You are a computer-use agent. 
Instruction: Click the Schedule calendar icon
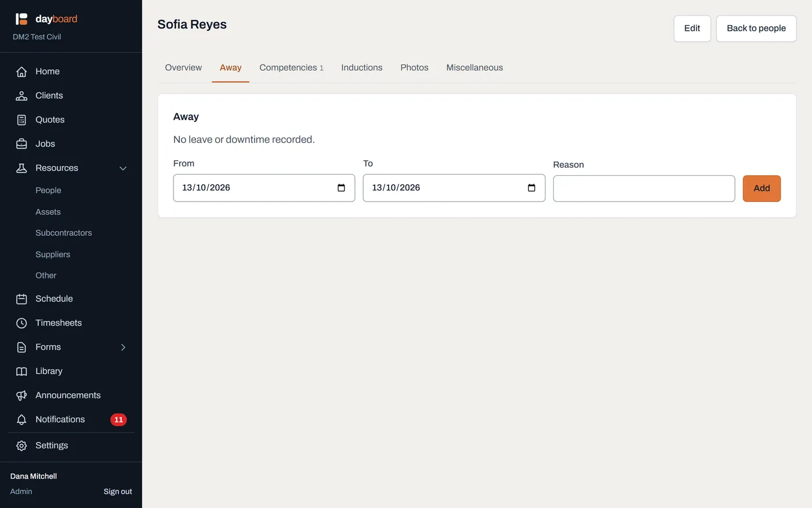21,299
